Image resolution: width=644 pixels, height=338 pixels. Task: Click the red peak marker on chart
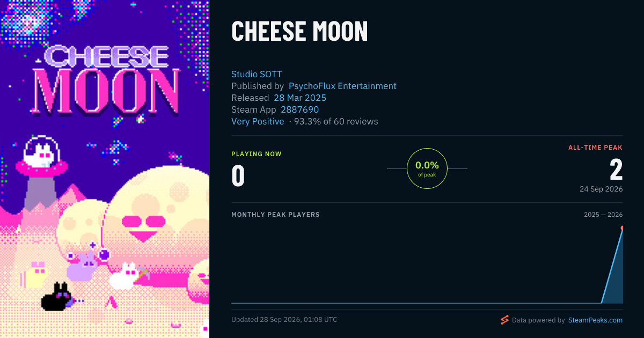pyautogui.click(x=623, y=228)
